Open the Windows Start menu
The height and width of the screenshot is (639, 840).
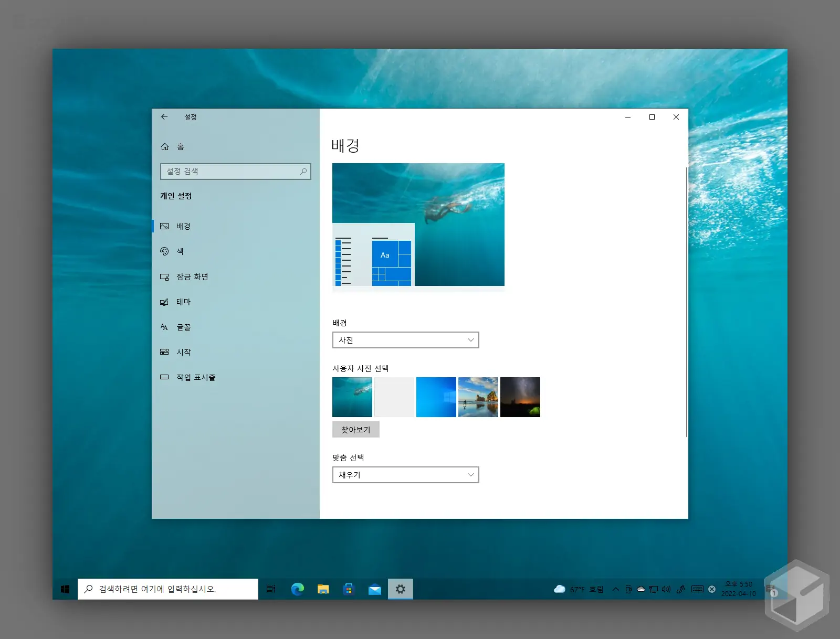[x=65, y=589]
